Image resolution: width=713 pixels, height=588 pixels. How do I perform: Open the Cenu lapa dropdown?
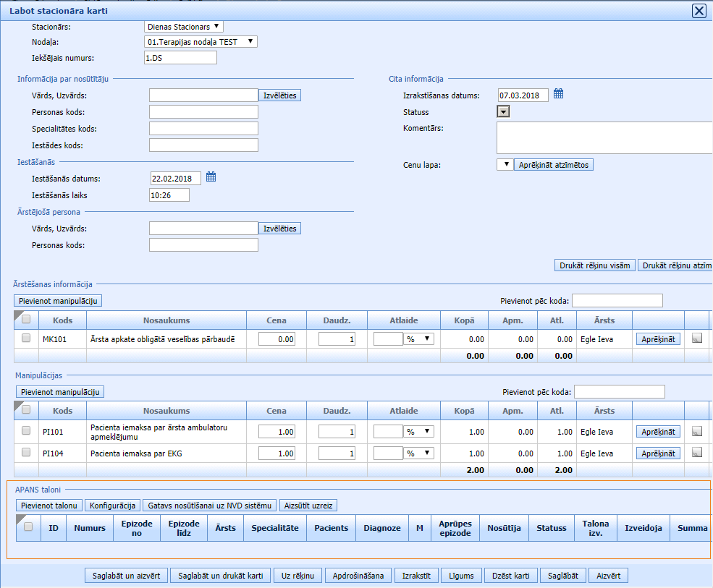click(505, 165)
